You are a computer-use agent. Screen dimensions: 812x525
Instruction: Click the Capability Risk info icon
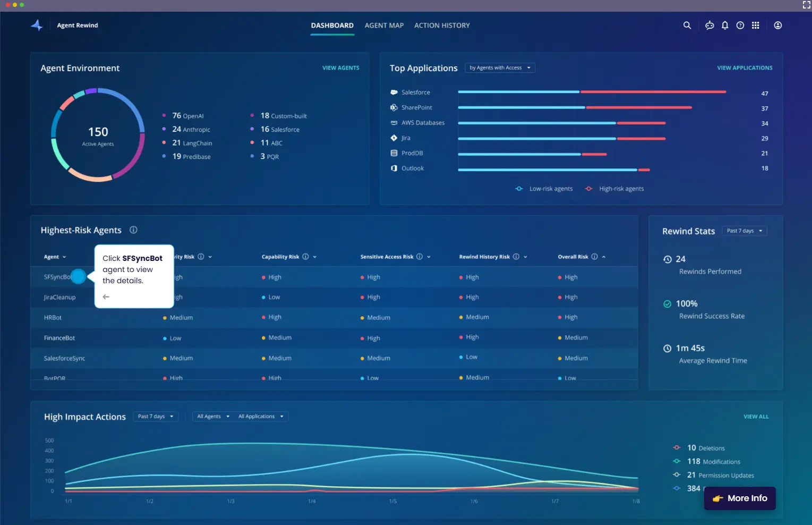305,257
